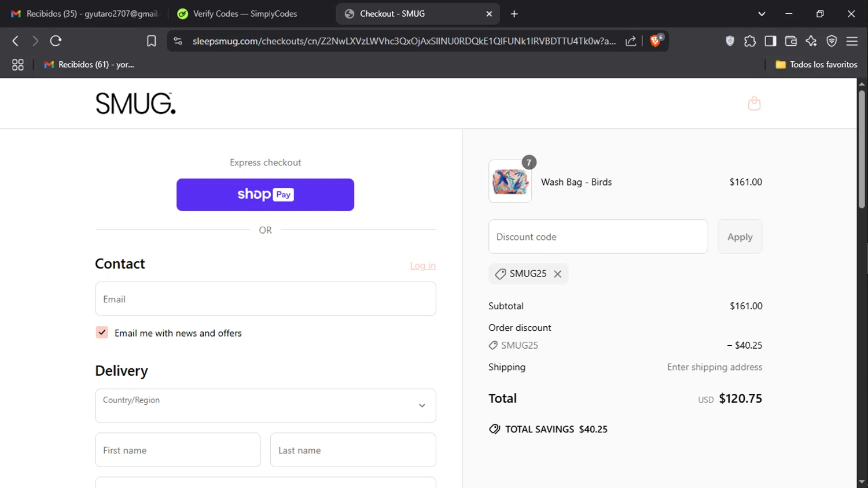Click the Express checkout label

(x=265, y=162)
